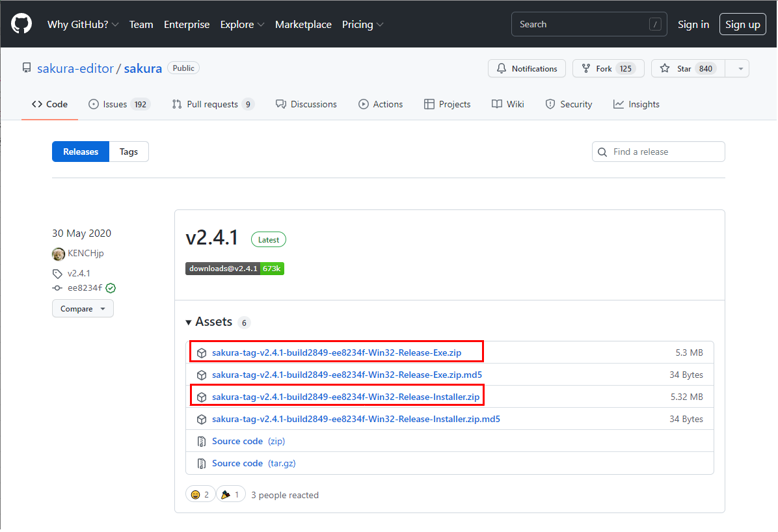Switch to the Tags view
Image resolution: width=778 pixels, height=532 pixels.
coord(129,152)
